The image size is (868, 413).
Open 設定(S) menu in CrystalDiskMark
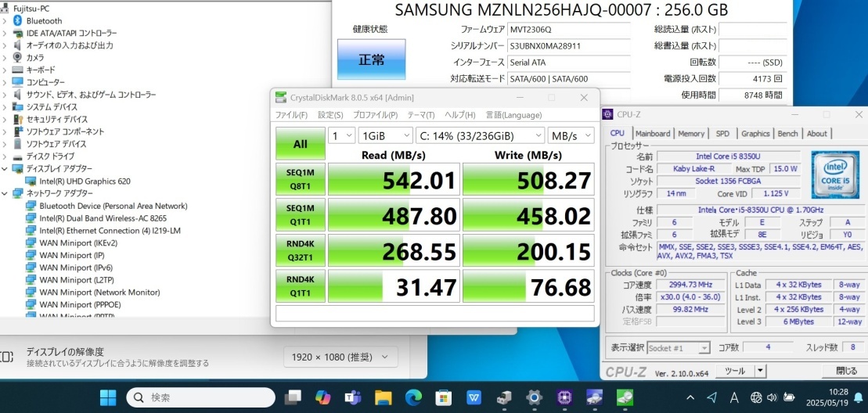tap(330, 115)
